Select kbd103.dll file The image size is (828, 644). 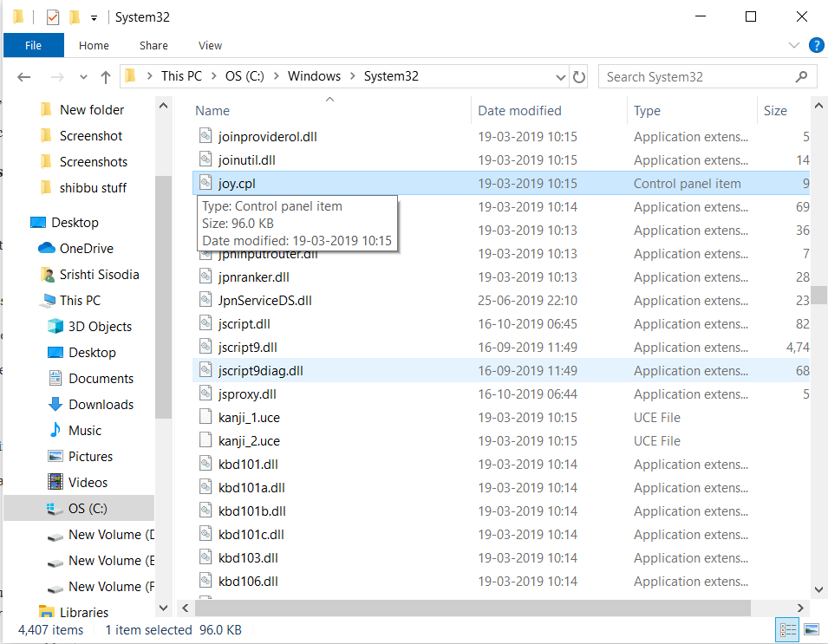(248, 558)
